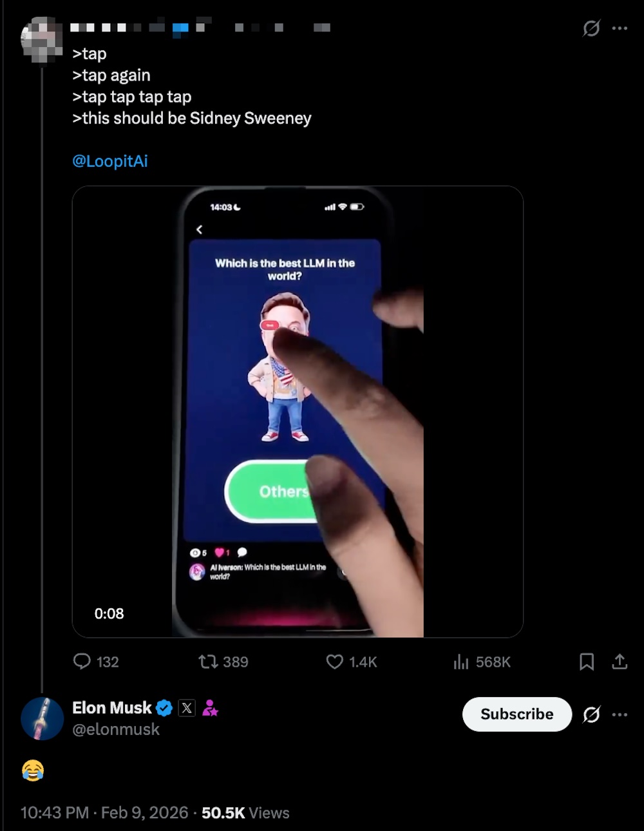This screenshot has height=831, width=644.
Task: Open the @LoopitAi mention link
Action: click(x=110, y=161)
